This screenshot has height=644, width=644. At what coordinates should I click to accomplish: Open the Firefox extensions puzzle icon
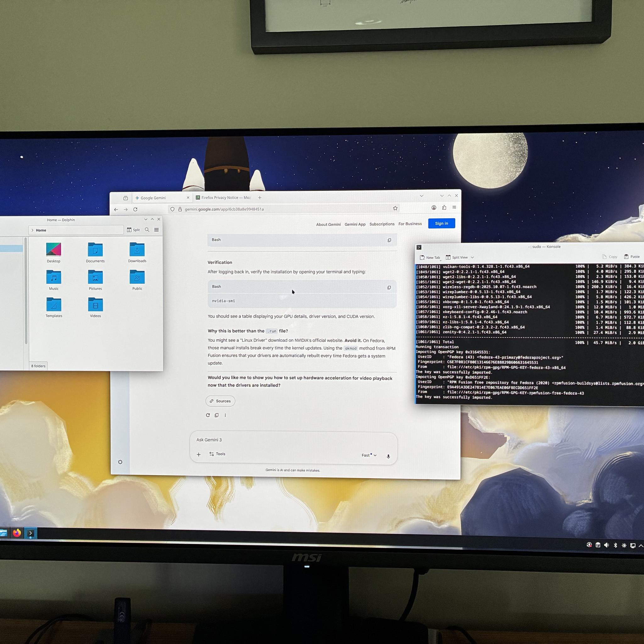(x=444, y=207)
